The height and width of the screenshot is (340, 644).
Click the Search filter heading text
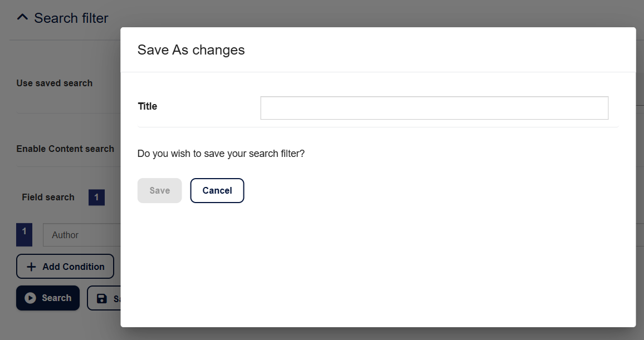71,18
